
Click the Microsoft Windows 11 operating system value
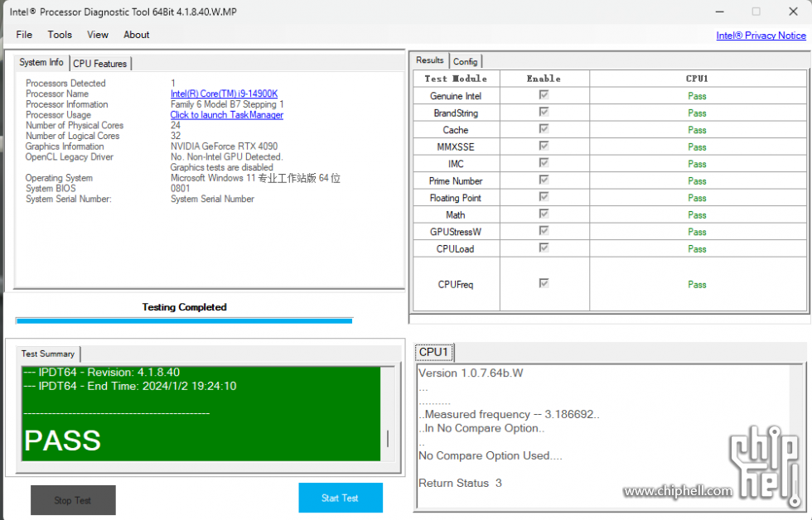click(255, 178)
